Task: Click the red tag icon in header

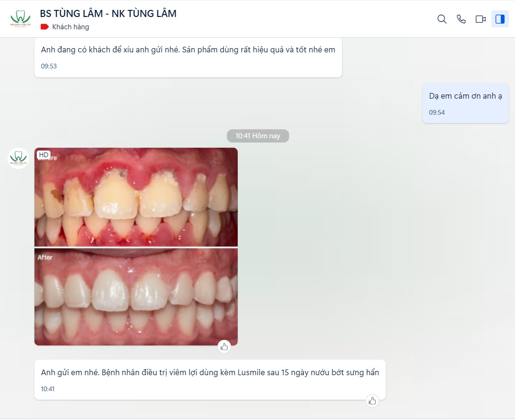Action: click(x=45, y=27)
